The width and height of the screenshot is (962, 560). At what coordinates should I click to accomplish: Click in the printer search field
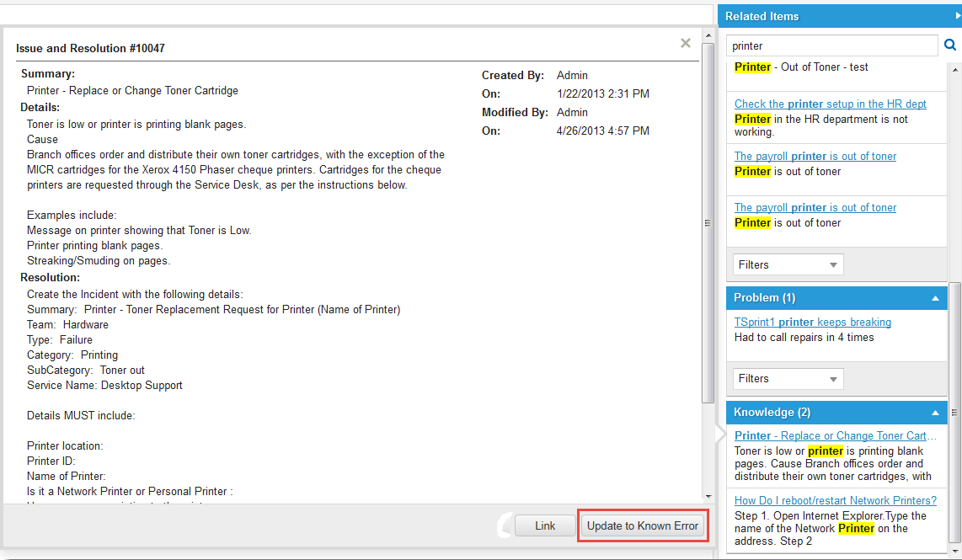pyautogui.click(x=831, y=45)
